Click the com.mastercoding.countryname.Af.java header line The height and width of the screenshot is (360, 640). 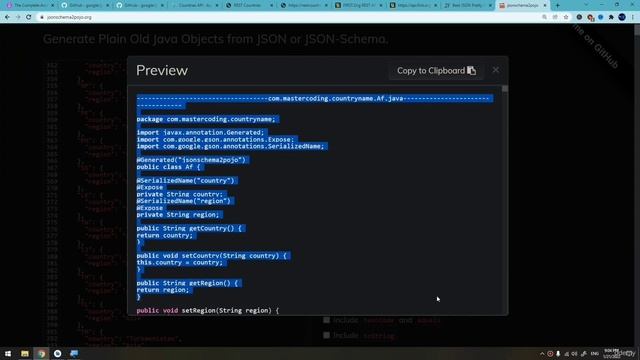click(336, 99)
